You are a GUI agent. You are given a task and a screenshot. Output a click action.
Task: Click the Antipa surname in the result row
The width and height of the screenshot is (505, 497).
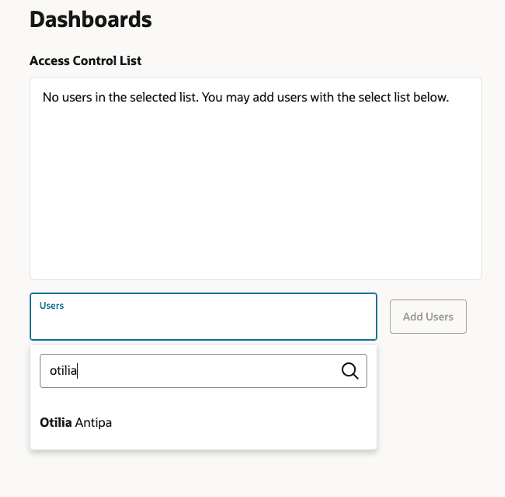click(x=93, y=423)
